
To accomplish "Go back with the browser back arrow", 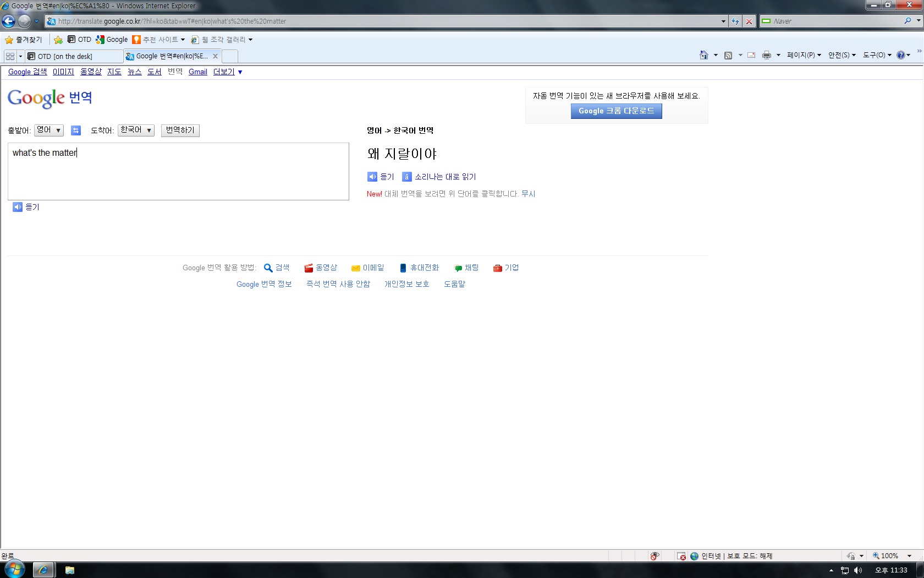I will (8, 21).
